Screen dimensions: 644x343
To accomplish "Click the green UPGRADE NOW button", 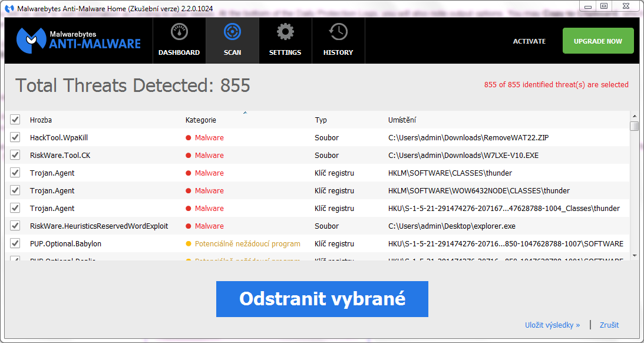I will tap(598, 41).
